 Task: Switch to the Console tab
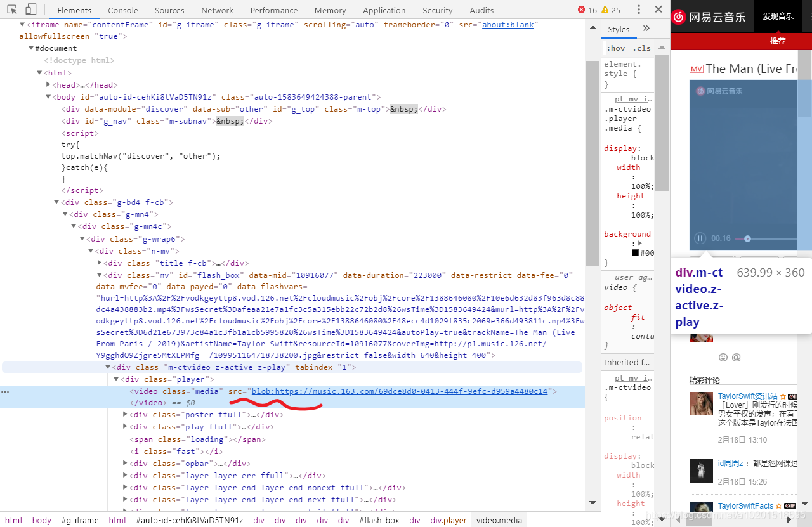click(123, 10)
